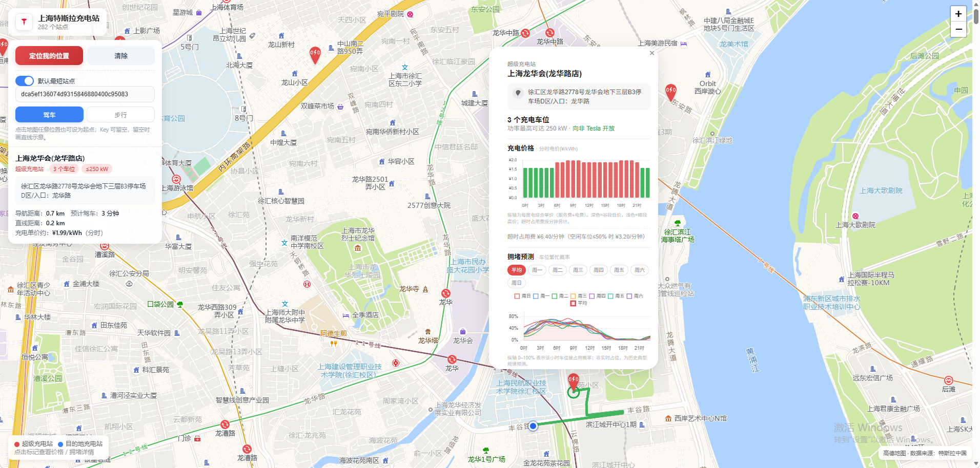Click the 高德地图 attribution text
Screen dimensions: 980x468
coord(894,453)
